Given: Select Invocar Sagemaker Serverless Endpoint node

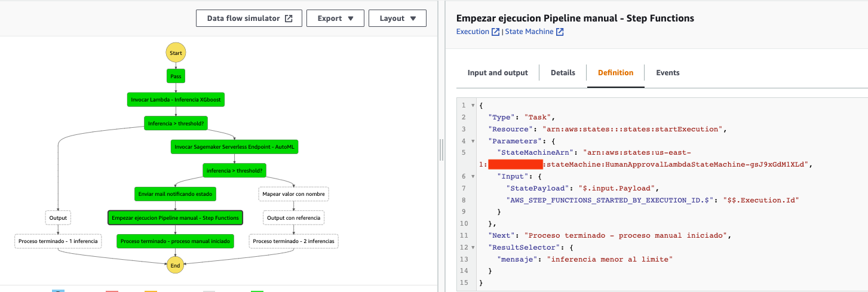Looking at the screenshot, I should click(x=235, y=146).
